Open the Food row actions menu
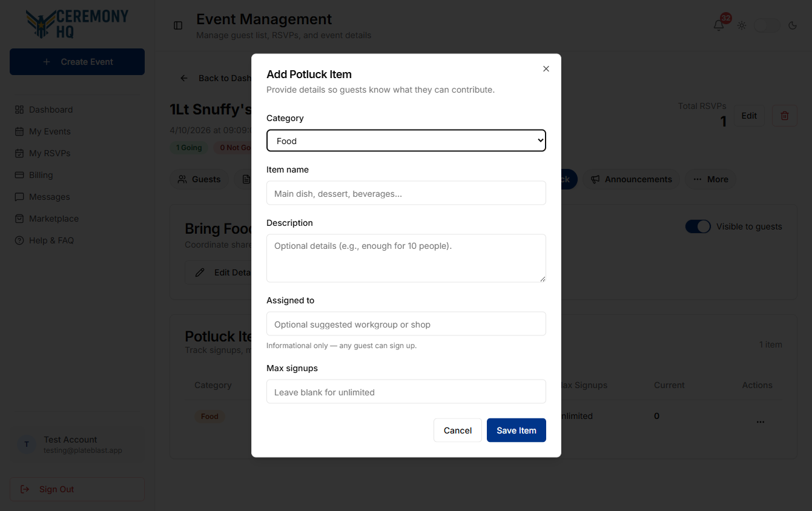812x511 pixels. click(761, 422)
